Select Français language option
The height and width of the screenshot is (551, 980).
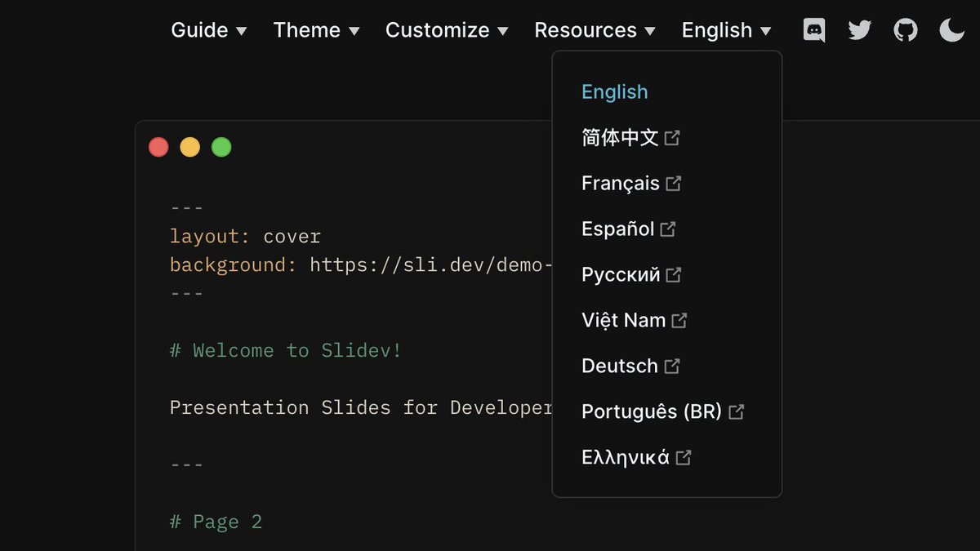(x=631, y=184)
